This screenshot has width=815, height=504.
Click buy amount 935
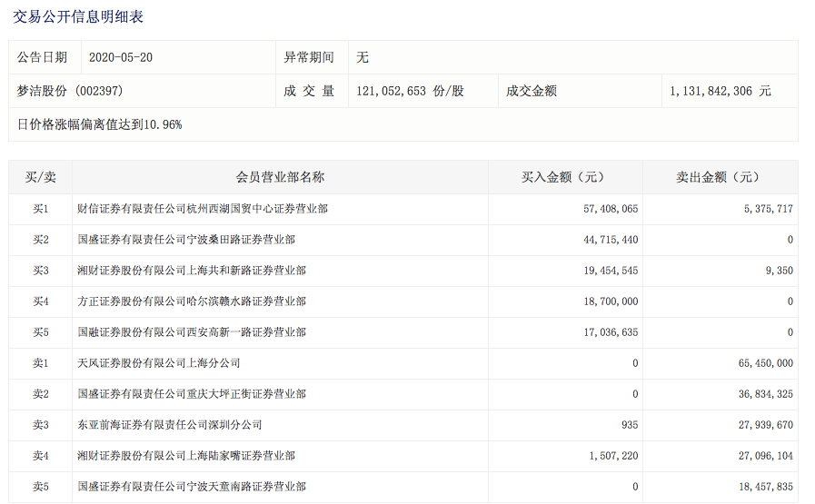tap(630, 425)
